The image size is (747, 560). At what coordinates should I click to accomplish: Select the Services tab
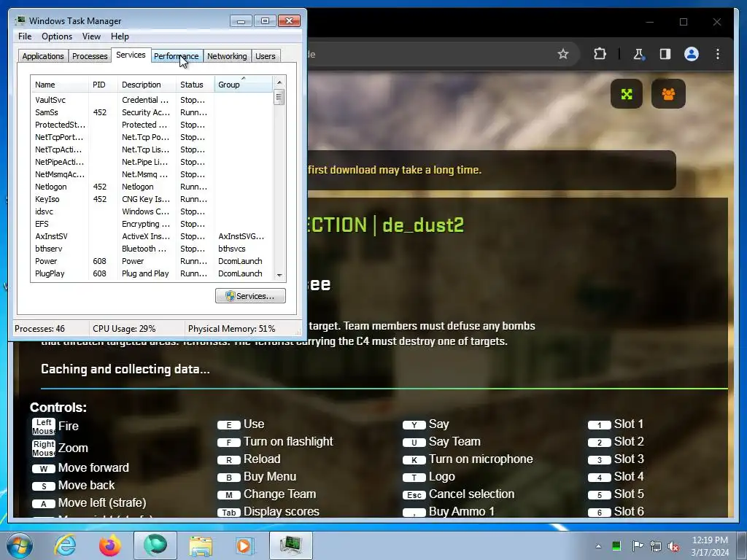pos(131,55)
